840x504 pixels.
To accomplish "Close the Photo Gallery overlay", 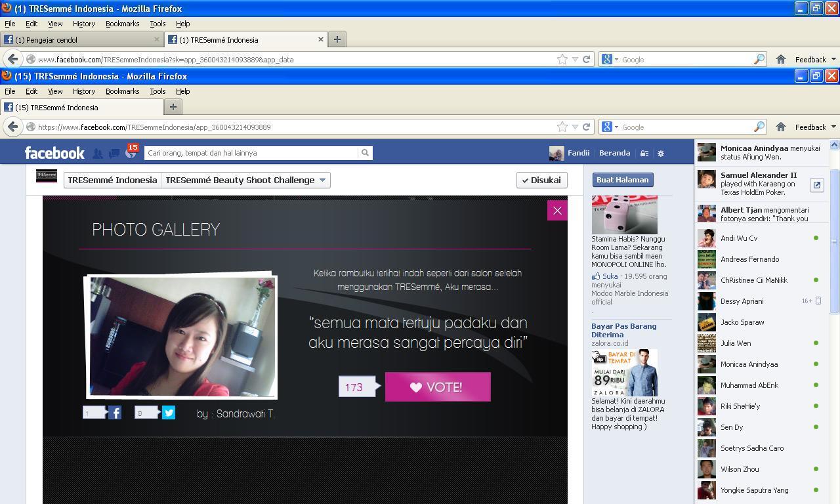I will click(557, 211).
